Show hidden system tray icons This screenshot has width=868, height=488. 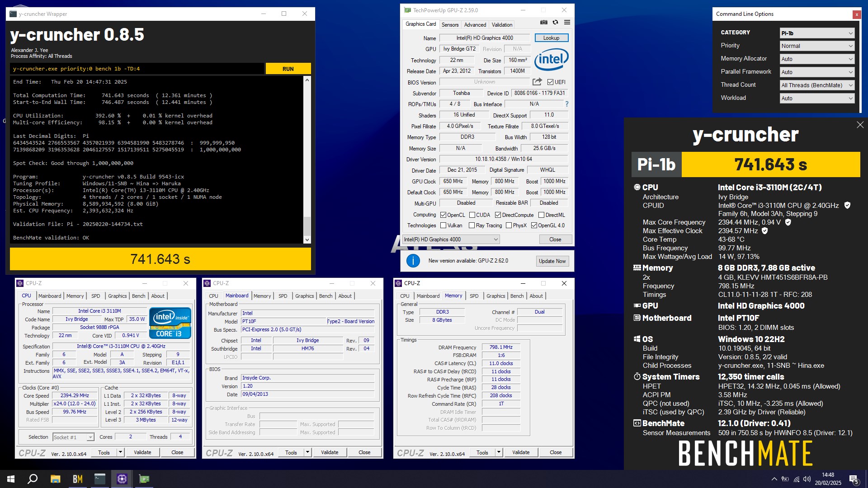[774, 479]
